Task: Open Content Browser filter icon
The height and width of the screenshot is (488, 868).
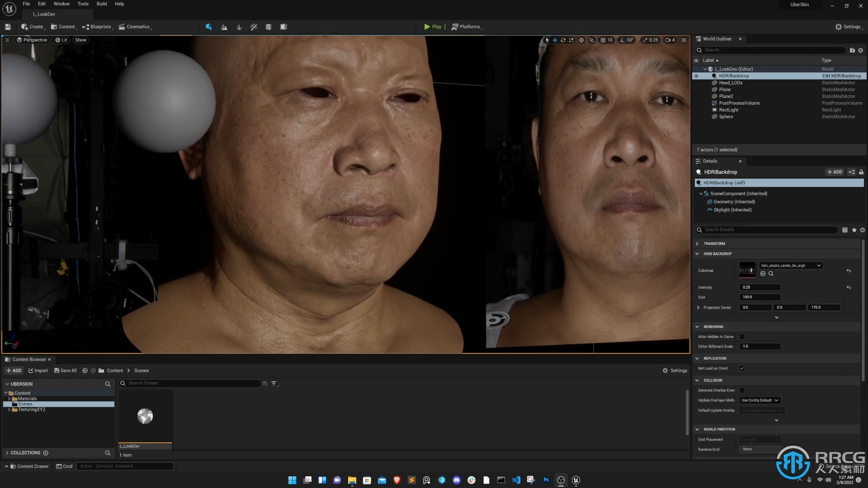Action: coord(274,384)
